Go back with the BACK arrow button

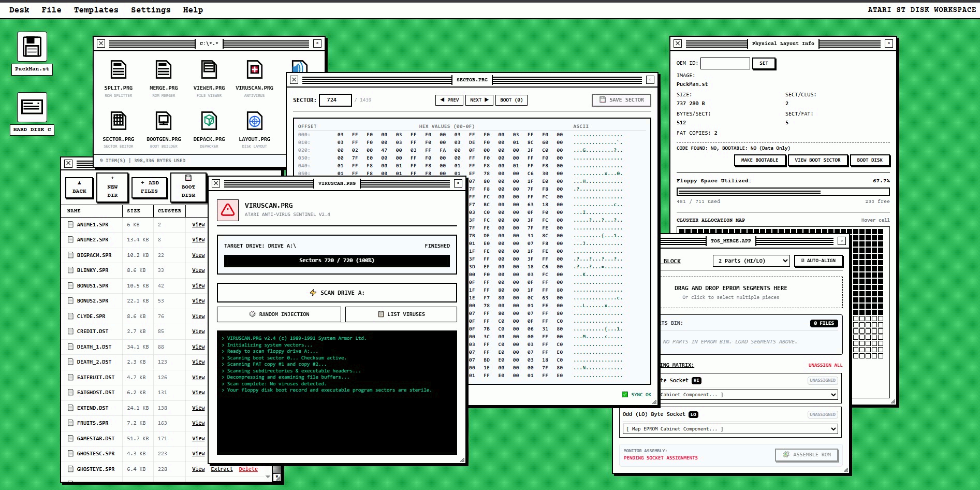79,187
